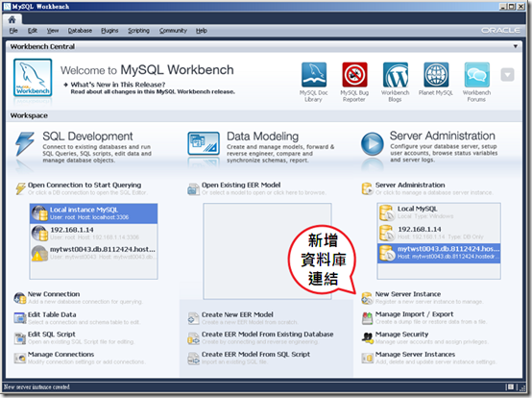The height and width of the screenshot is (398, 532).
Task: Click Create EER Model From SQL Script icon
Action: coord(193,358)
